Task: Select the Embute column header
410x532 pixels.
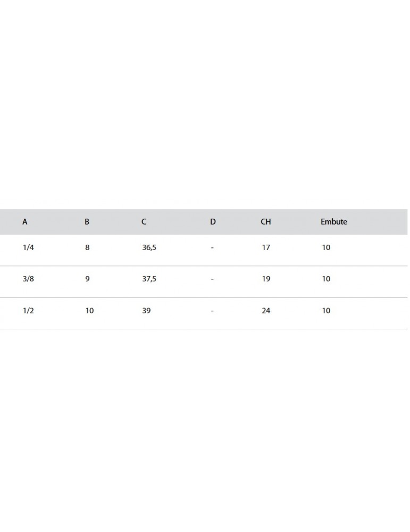Action: pyautogui.click(x=333, y=222)
